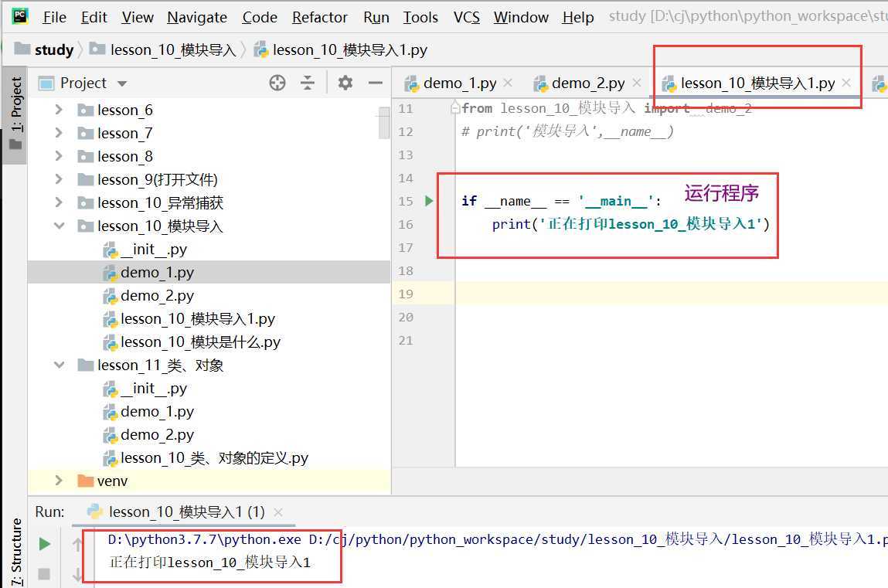Open the Tools menu

click(x=420, y=18)
